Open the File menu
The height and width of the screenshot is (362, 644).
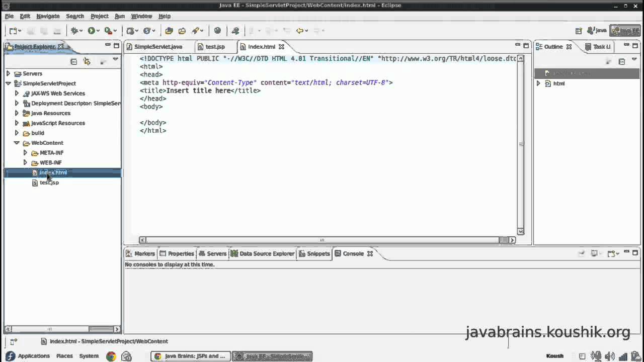tap(9, 16)
